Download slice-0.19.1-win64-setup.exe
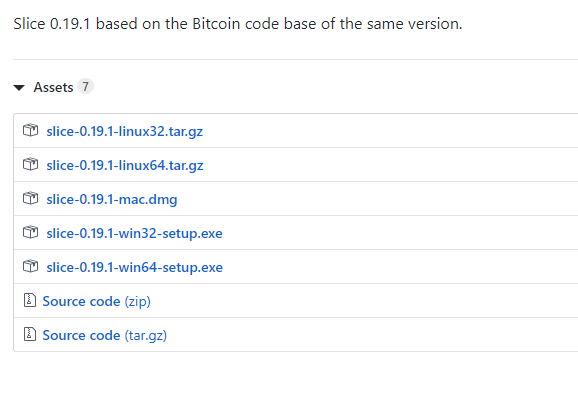The width and height of the screenshot is (578, 419). 135,267
